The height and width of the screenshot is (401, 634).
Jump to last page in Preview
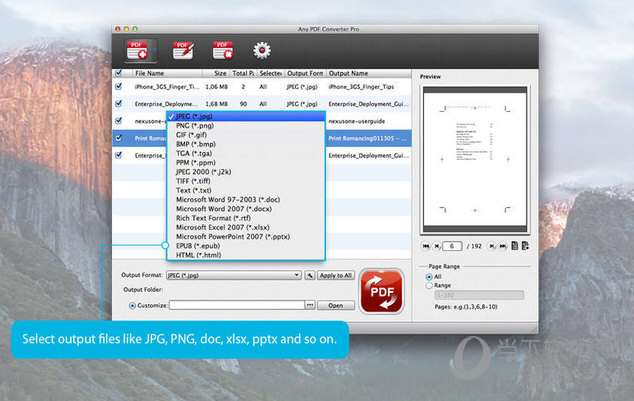[x=503, y=246]
